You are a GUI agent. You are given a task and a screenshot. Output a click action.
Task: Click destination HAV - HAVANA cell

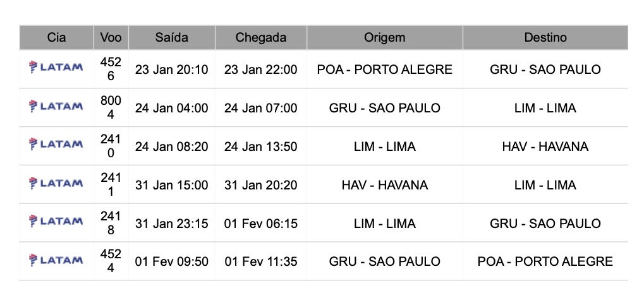click(x=545, y=147)
